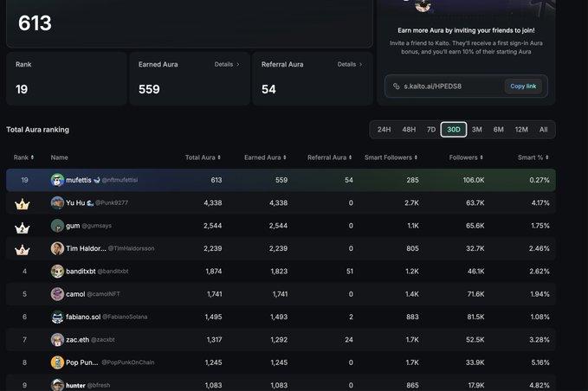
Task: Sort table by Smart % column
Action: pyautogui.click(x=533, y=157)
